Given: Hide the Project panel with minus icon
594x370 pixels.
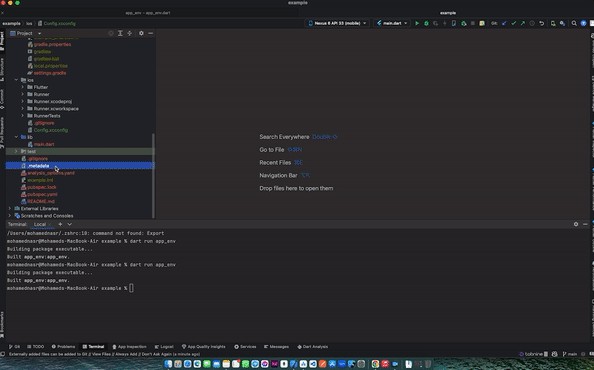Looking at the screenshot, I should point(150,33).
